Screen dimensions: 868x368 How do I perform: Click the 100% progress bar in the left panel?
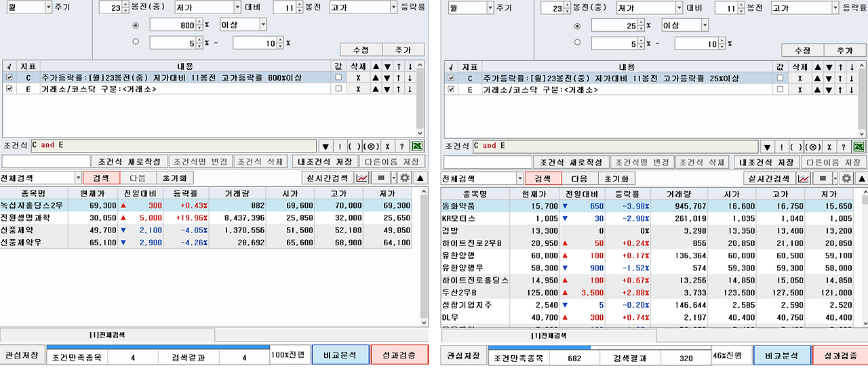159,347
